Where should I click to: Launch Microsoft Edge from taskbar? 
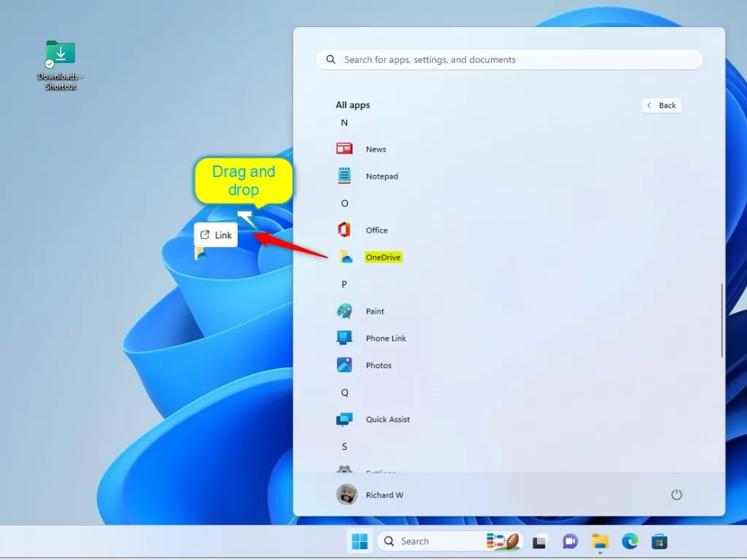[x=630, y=542]
